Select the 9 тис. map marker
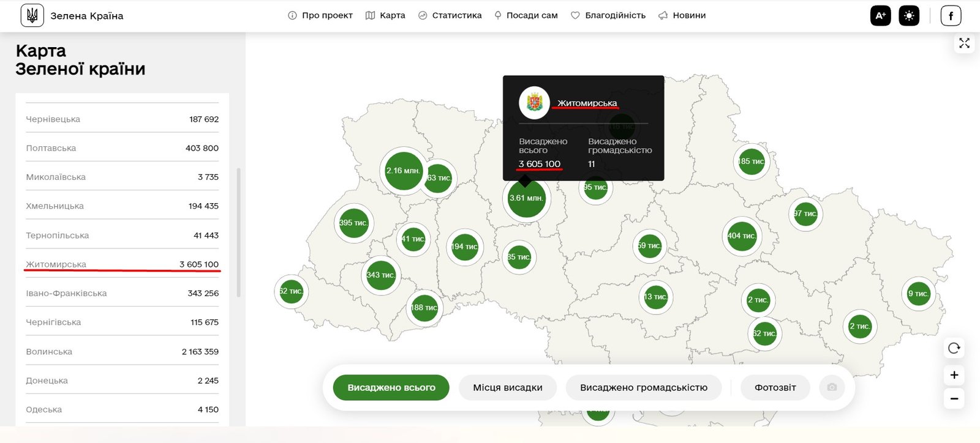 [918, 294]
